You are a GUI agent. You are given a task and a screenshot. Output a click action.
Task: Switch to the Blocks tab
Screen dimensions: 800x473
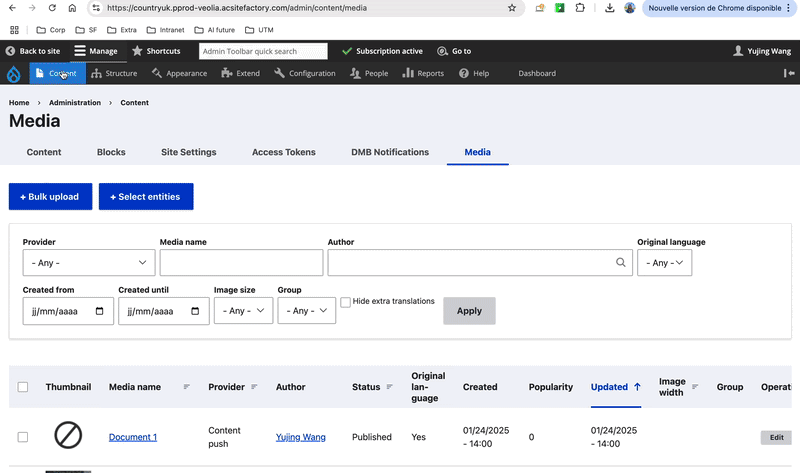[111, 152]
